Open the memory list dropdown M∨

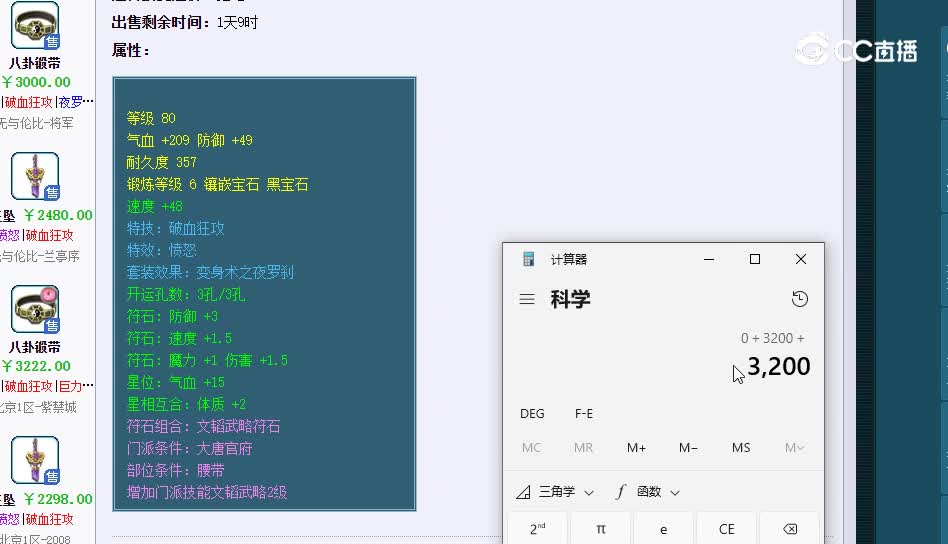pos(794,448)
